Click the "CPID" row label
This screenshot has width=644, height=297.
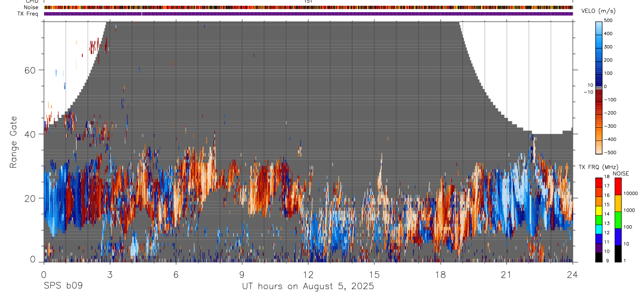33,2
